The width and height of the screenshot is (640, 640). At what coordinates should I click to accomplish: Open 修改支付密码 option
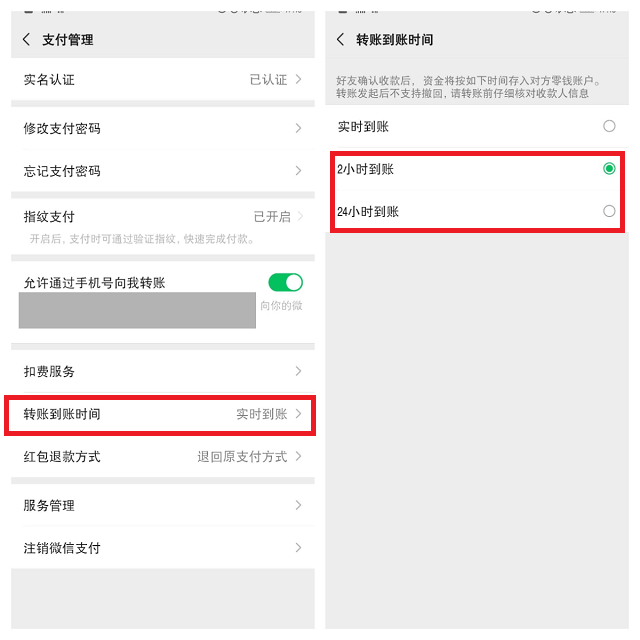163,128
